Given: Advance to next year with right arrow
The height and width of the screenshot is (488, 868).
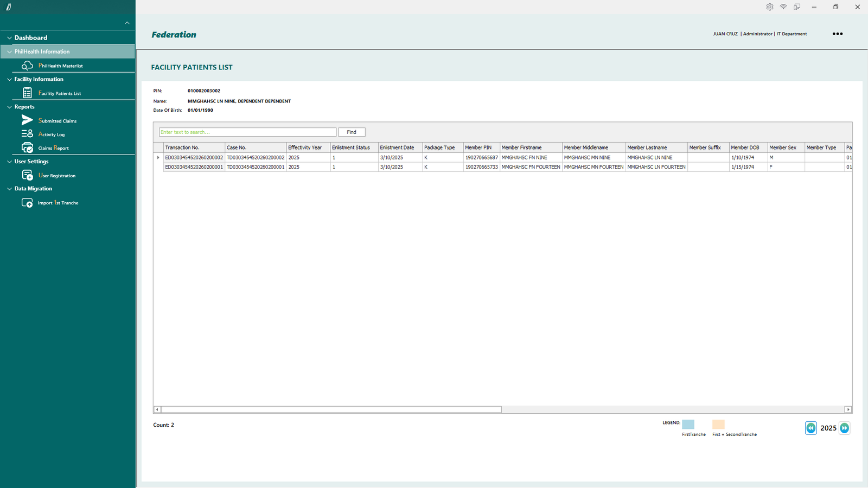Looking at the screenshot, I should [x=844, y=428].
